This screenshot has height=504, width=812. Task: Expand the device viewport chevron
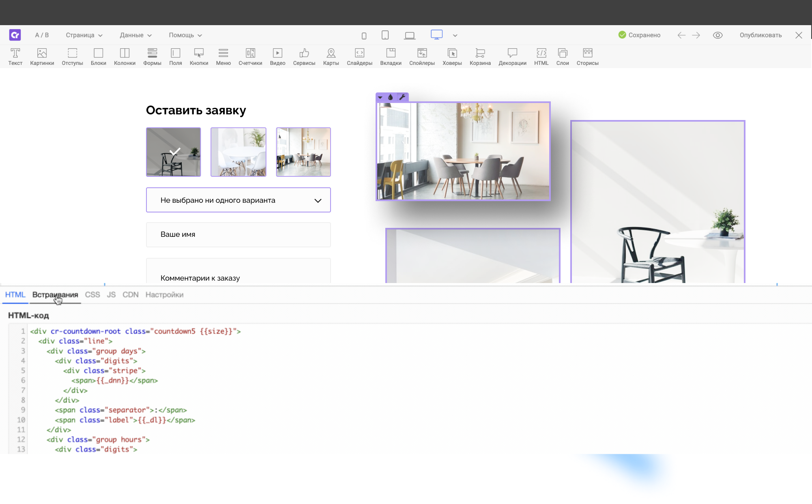tap(455, 36)
